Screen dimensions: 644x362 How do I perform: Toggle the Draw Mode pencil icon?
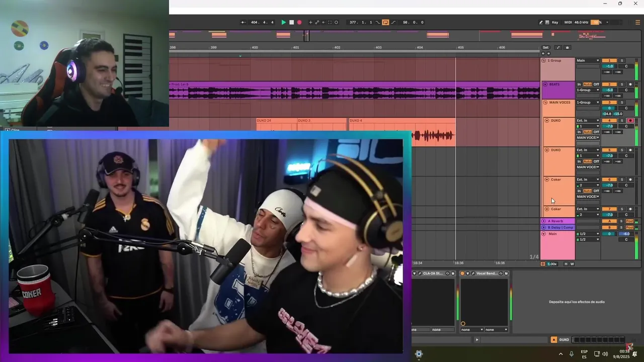coord(541,23)
